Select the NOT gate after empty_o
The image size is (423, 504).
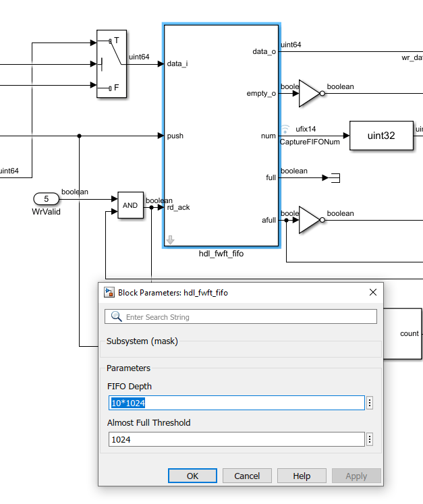click(312, 94)
